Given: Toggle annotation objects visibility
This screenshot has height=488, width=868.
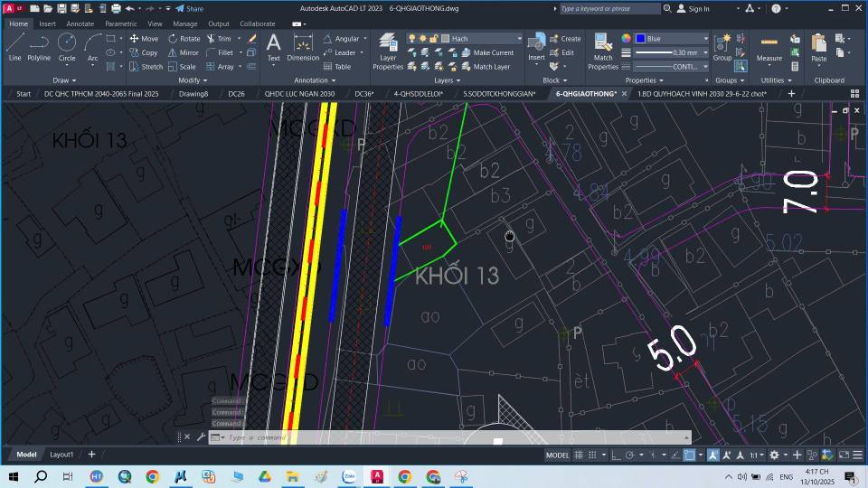Looking at the screenshot, I should pyautogui.click(x=713, y=455).
